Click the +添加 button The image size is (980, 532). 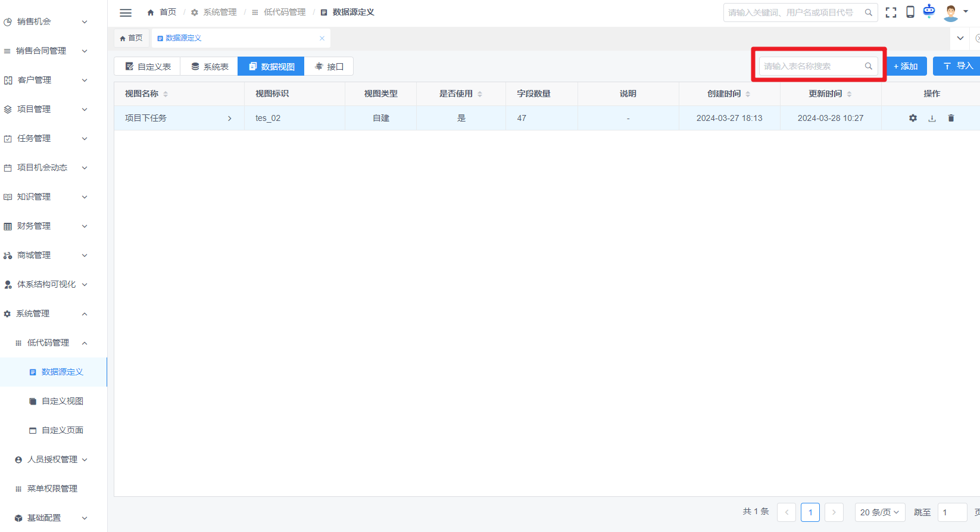point(906,66)
